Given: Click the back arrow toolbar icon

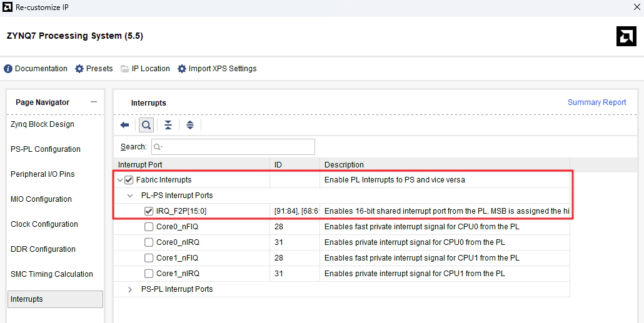Looking at the screenshot, I should (x=125, y=125).
